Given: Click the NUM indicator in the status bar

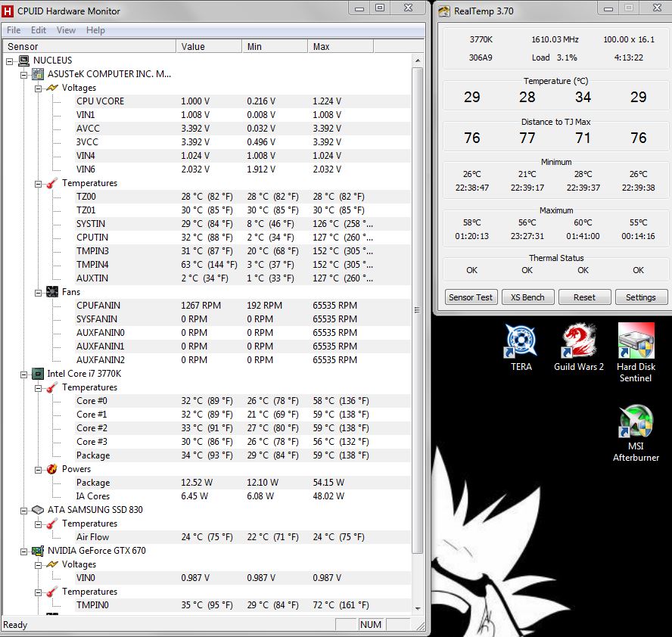Looking at the screenshot, I should pyautogui.click(x=371, y=625).
